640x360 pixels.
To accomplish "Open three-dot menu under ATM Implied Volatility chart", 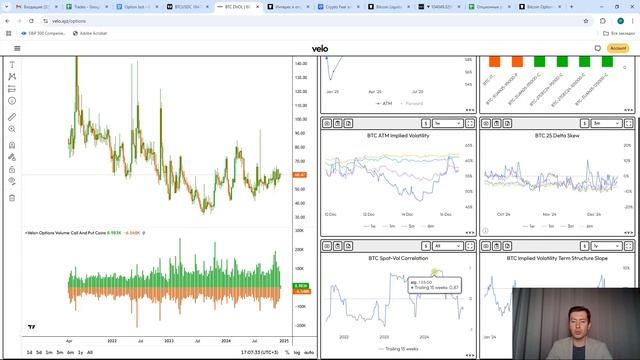I will [470, 233].
